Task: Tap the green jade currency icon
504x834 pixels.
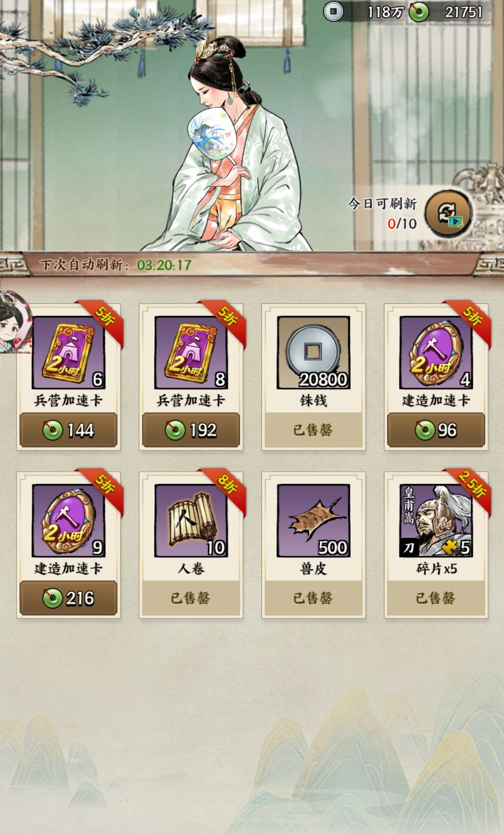Action: click(419, 12)
